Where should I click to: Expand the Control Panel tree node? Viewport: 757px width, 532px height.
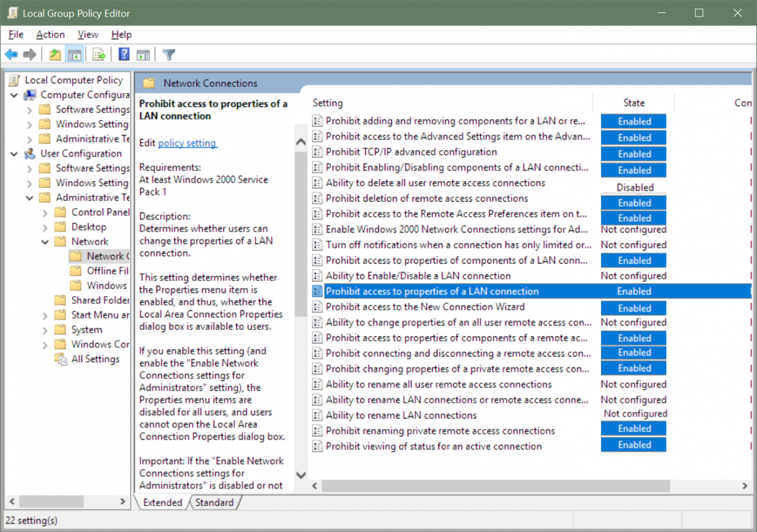46,212
